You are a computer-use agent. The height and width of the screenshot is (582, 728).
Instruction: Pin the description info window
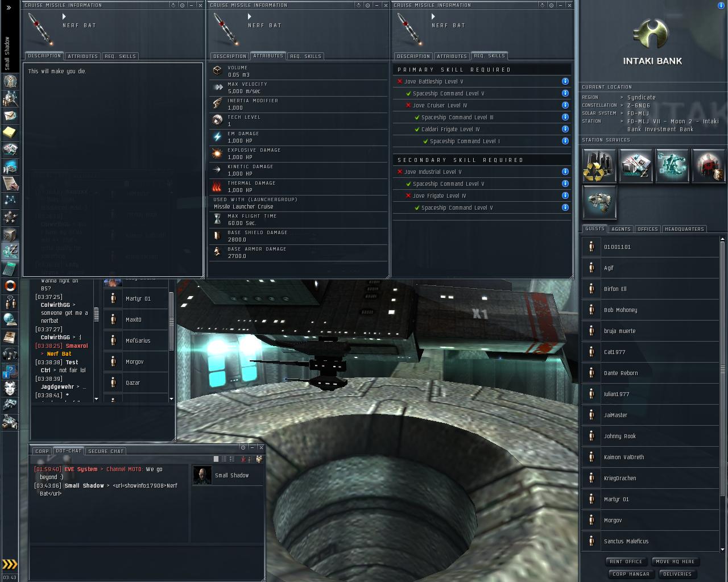(x=182, y=5)
